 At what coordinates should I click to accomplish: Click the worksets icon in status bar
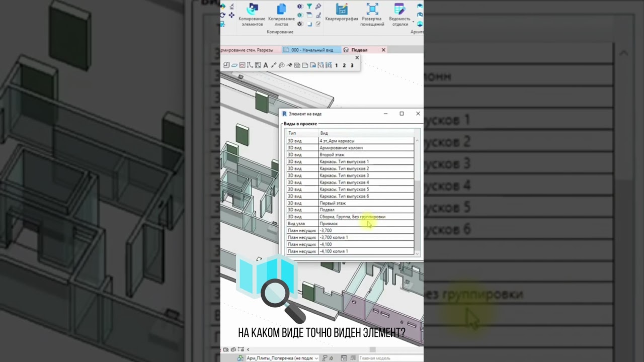(x=239, y=358)
